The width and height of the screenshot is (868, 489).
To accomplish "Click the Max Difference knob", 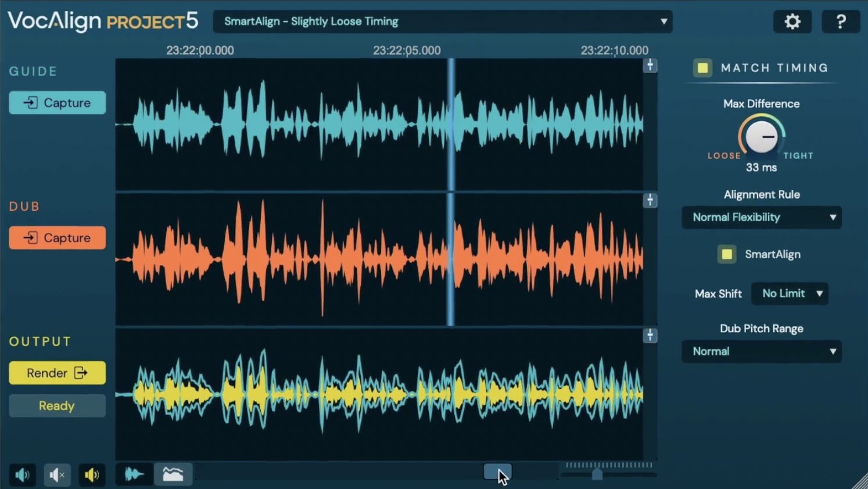I will click(761, 137).
